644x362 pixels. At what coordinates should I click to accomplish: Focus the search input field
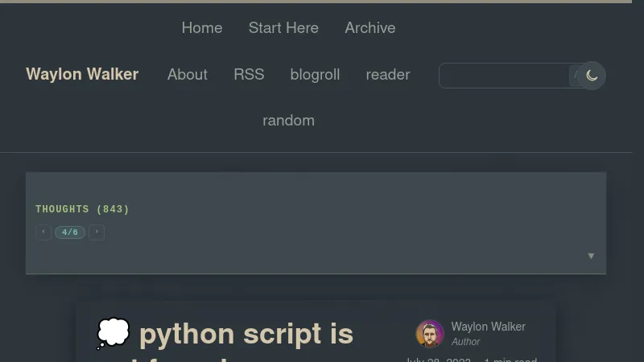[503, 76]
